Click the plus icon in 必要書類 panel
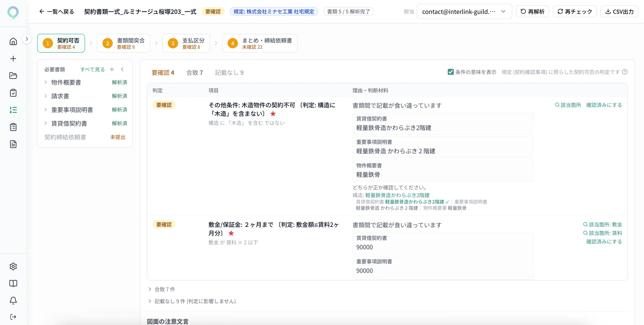This screenshot has width=644, height=325. pyautogui.click(x=112, y=70)
